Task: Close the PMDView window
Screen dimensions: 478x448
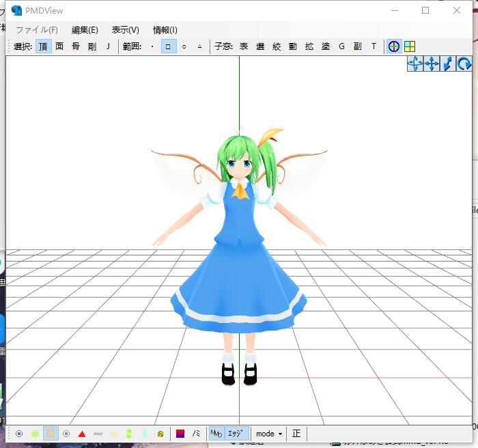Action: click(x=457, y=10)
